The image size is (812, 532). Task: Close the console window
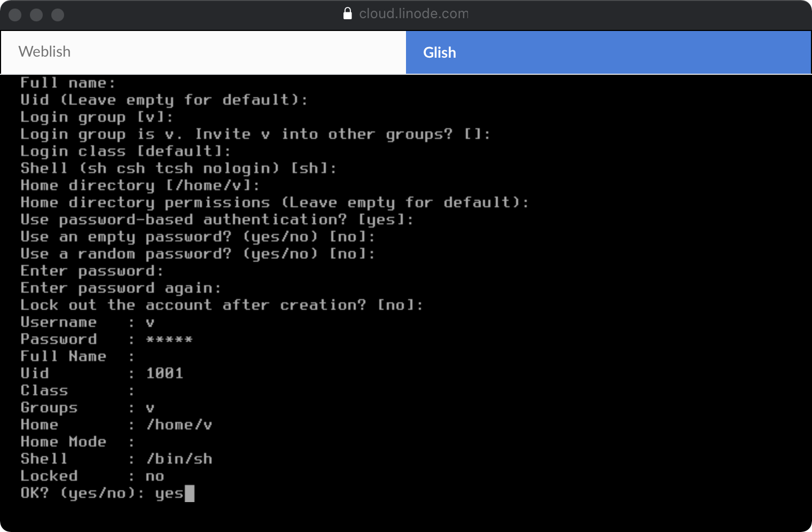(x=15, y=15)
